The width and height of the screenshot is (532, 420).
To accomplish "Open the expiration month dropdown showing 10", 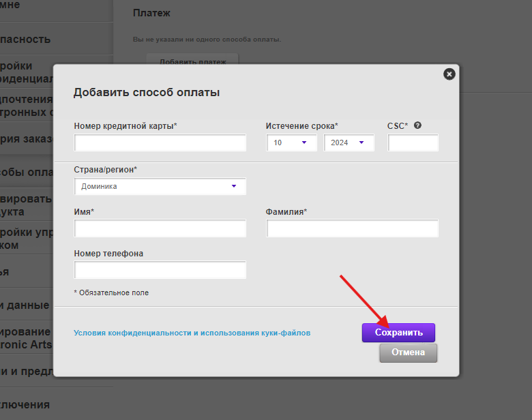I will (291, 142).
